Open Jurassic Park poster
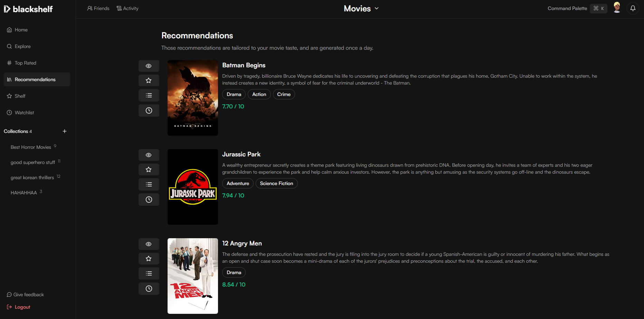The width and height of the screenshot is (644, 319). point(193,187)
